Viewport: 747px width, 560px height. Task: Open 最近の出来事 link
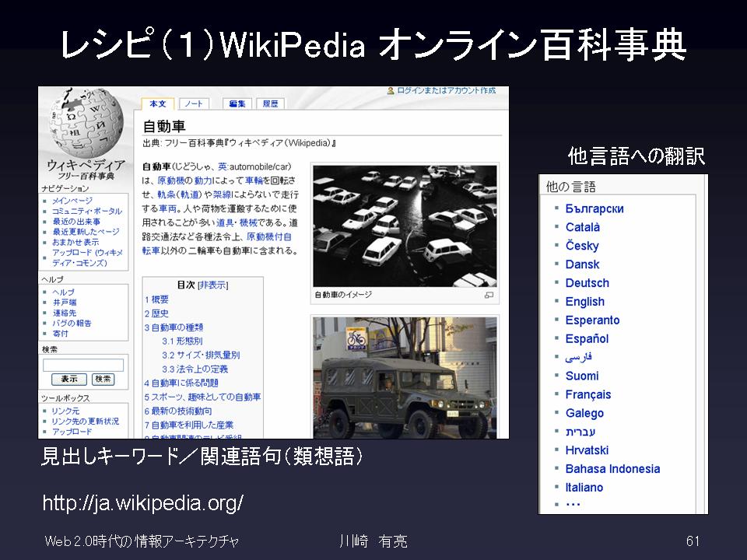pos(76,222)
